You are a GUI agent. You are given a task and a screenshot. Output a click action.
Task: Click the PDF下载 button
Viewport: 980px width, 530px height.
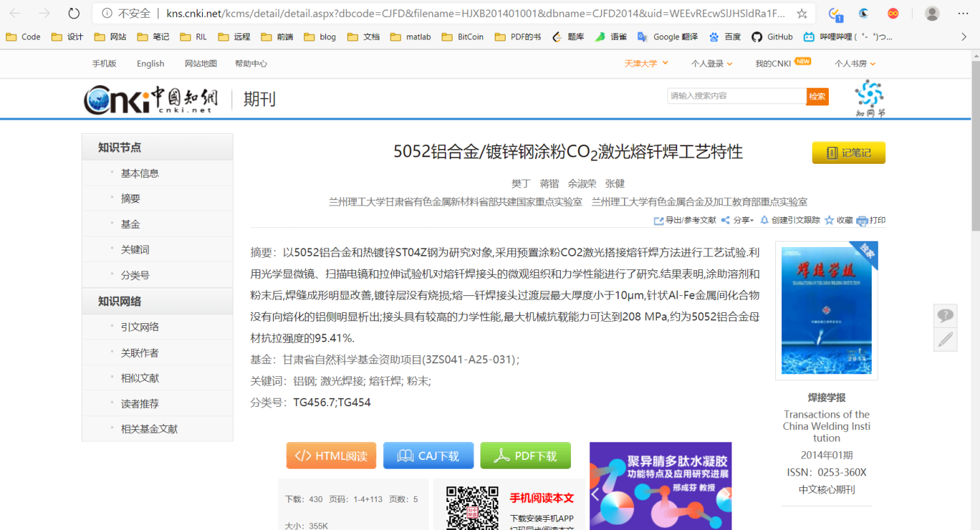tap(525, 456)
